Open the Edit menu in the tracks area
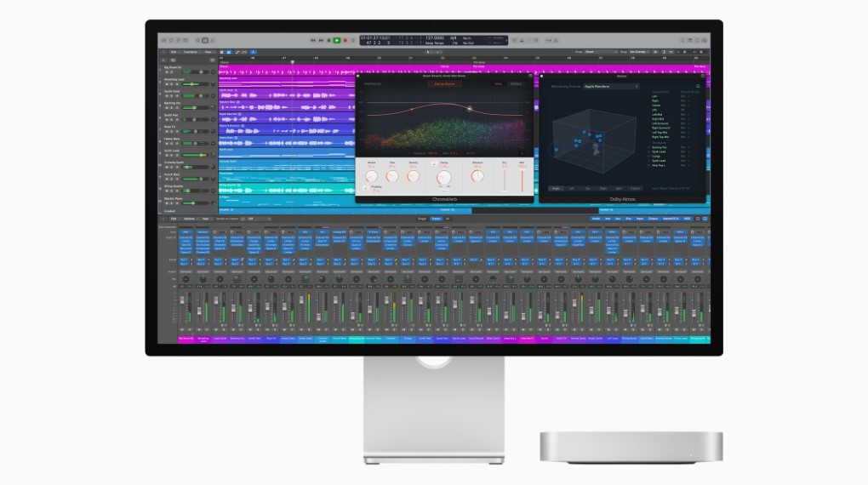This screenshot has width=868, height=485. pos(174,52)
